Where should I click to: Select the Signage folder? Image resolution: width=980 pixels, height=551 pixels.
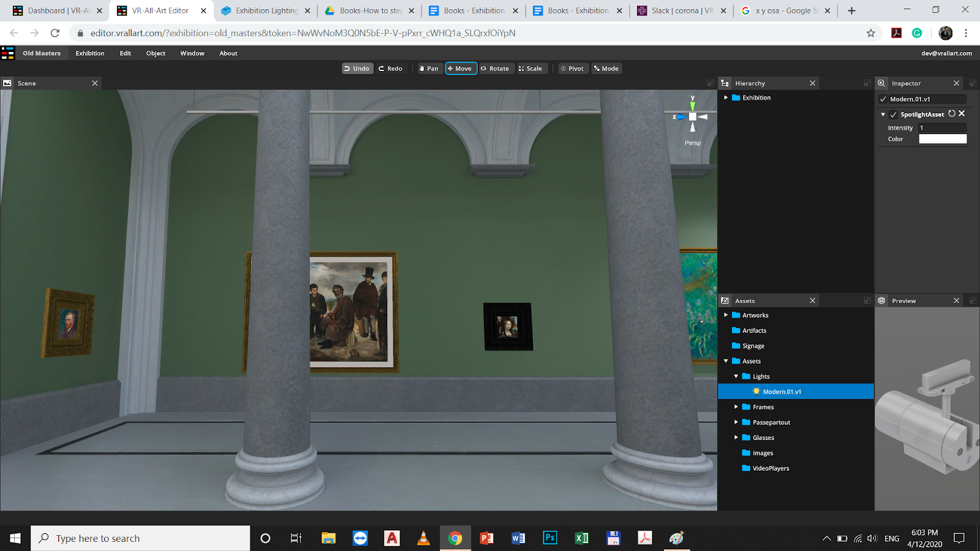point(748,346)
